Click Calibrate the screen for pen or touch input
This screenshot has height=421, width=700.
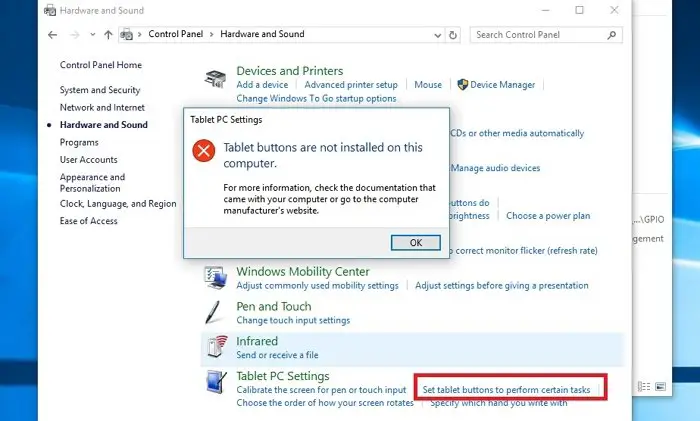click(321, 390)
